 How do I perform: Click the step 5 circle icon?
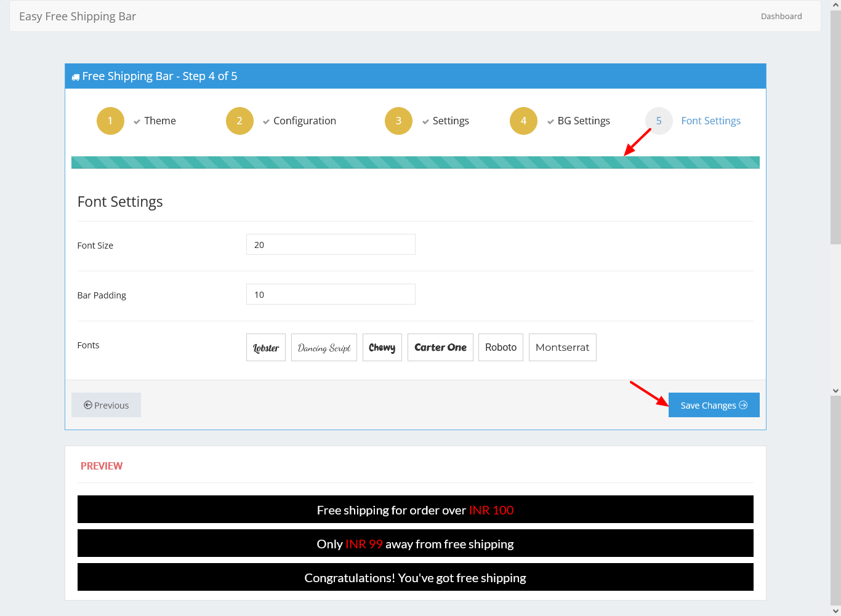658,121
